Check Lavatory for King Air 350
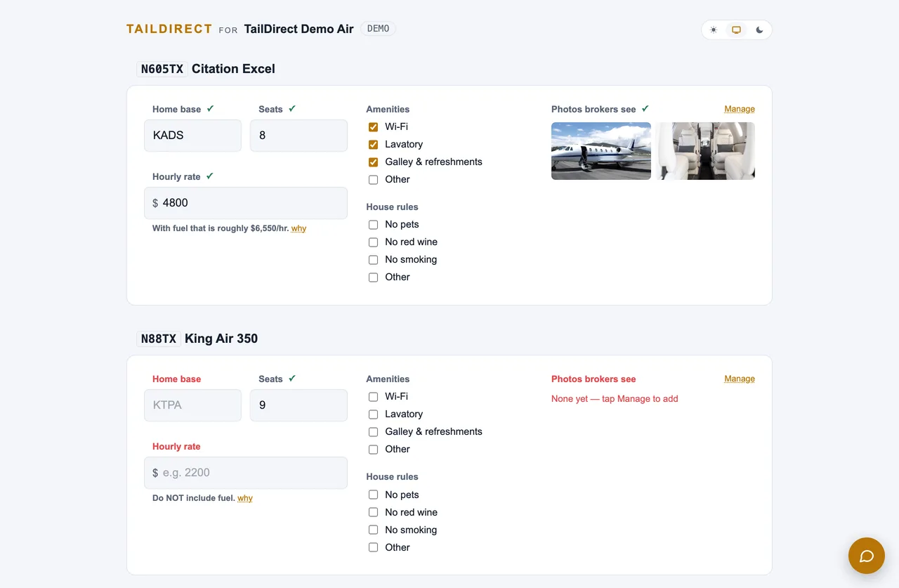The width and height of the screenshot is (899, 588). coord(374,414)
